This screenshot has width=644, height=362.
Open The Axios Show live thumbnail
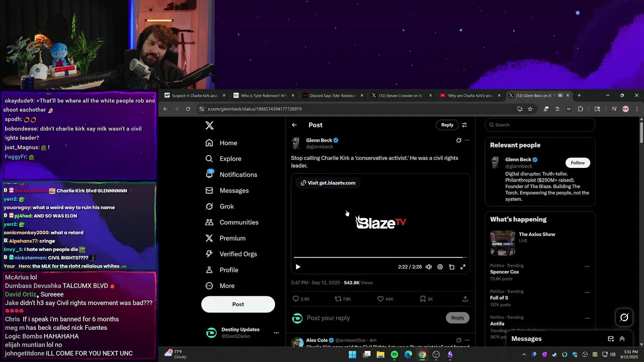503,243
